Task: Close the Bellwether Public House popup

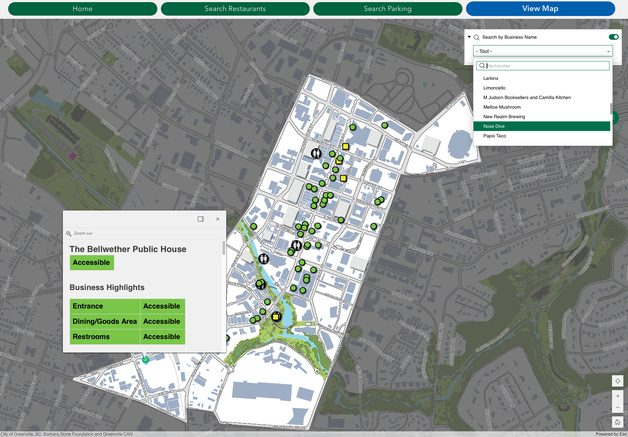Action: [x=217, y=219]
